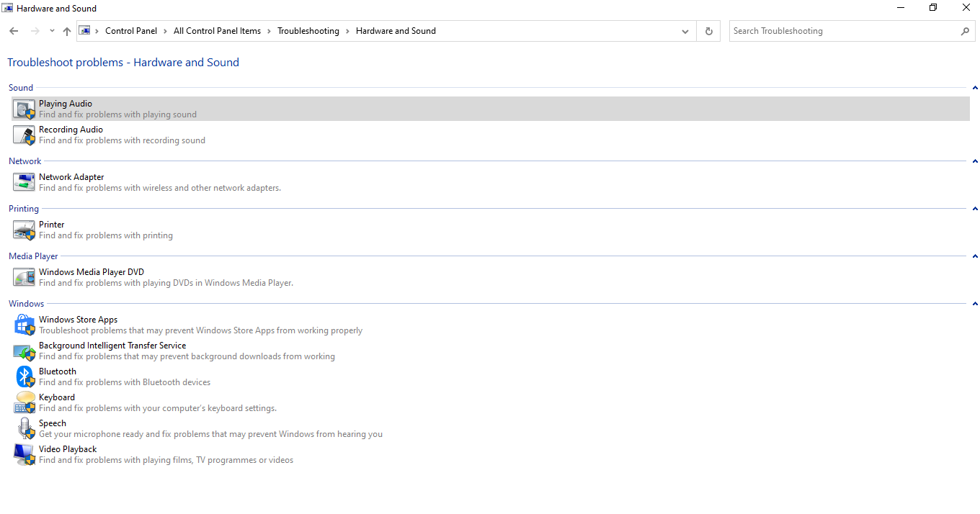Viewport: 980px width, 514px height.
Task: Click 'Find and fix problems with recording sound'
Action: pos(122,140)
